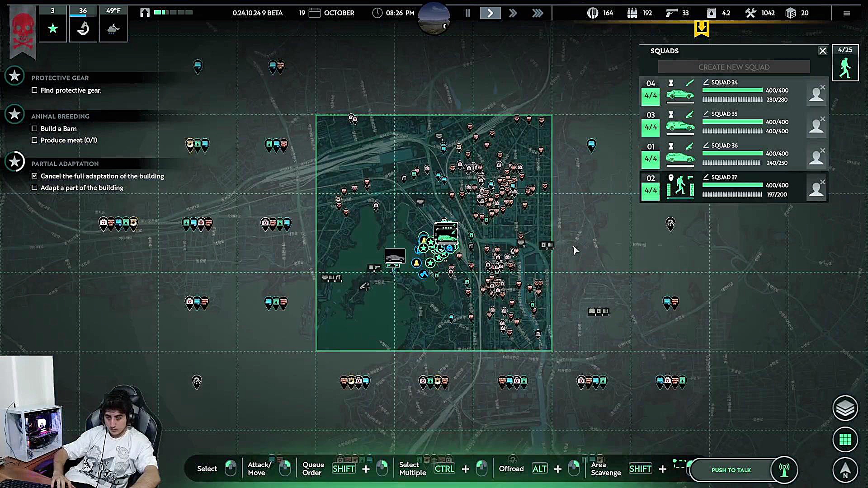Click the radio antenna push-to-talk icon
This screenshot has width=868, height=488.
tap(784, 470)
